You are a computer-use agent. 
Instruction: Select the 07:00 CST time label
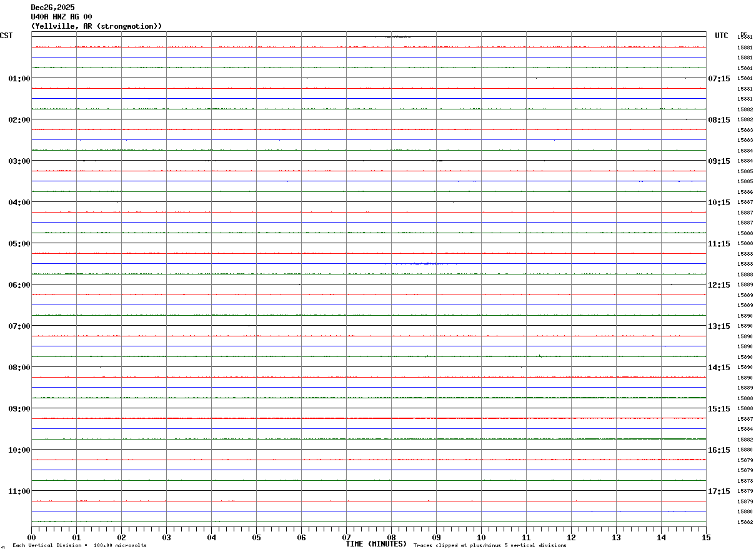(x=19, y=326)
